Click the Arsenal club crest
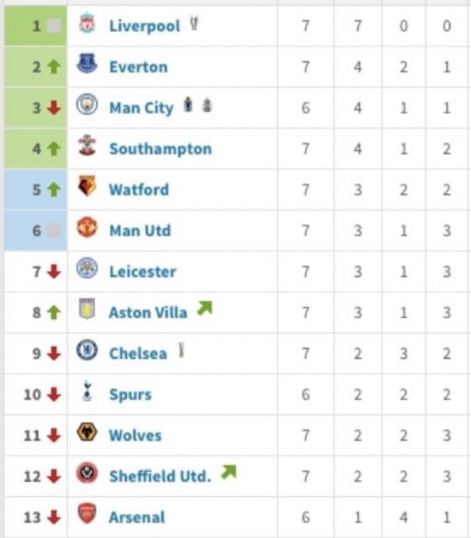Viewport: 471px width, 538px height. coord(87,514)
